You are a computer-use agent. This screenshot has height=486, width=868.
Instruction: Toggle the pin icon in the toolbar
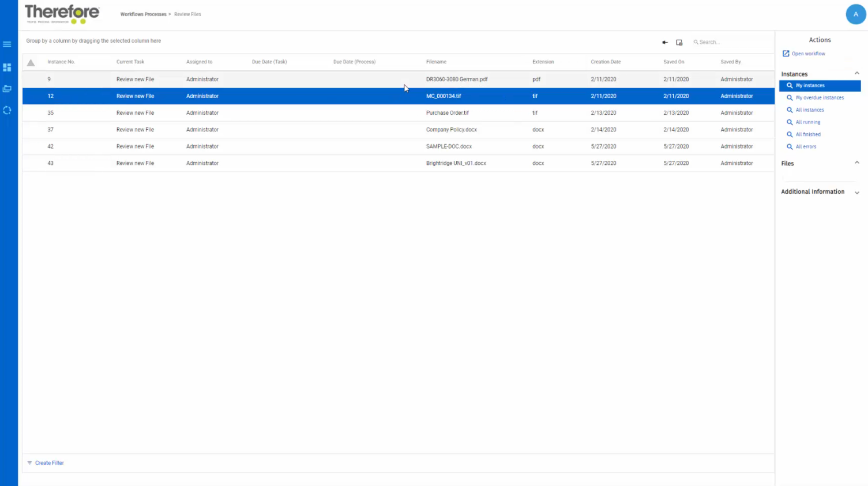point(664,42)
